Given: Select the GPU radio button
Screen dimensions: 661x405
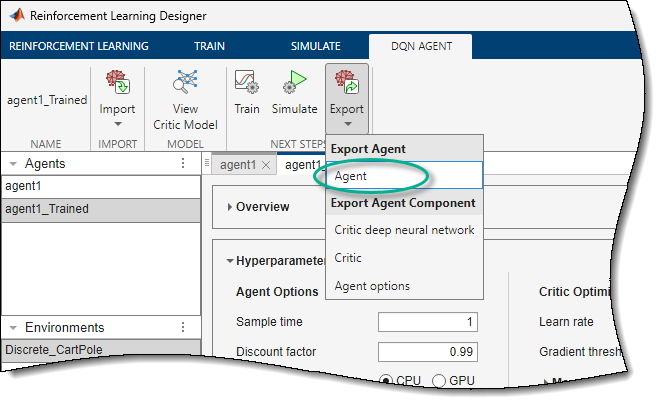Looking at the screenshot, I should tap(439, 381).
